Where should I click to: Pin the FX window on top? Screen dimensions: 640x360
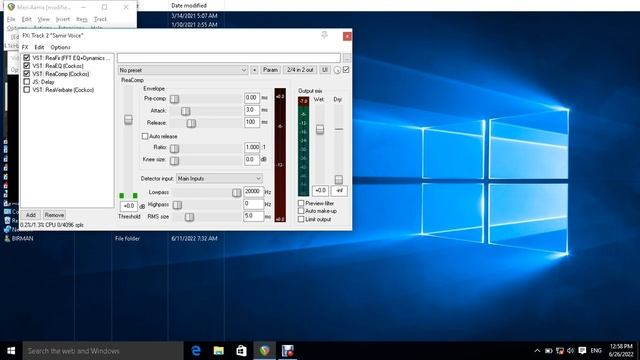324,36
